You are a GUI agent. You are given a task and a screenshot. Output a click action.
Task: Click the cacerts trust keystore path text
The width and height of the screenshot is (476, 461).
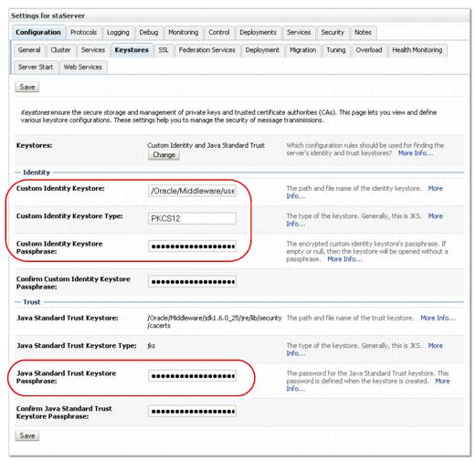[215, 321]
